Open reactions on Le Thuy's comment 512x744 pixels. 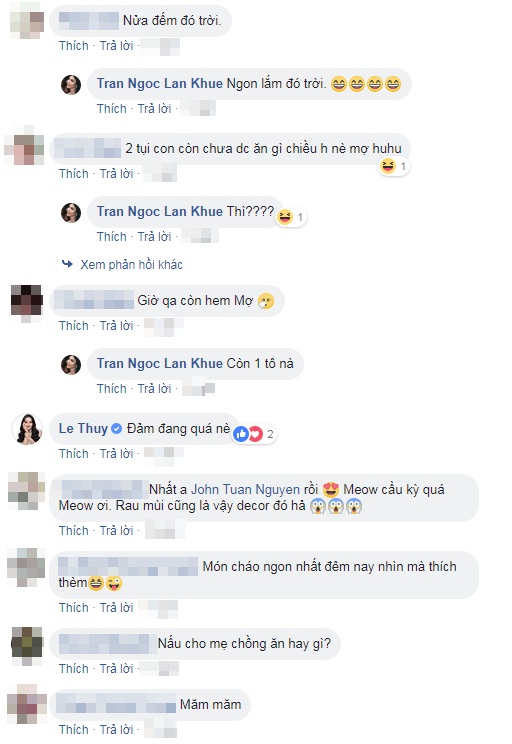[x=254, y=434]
